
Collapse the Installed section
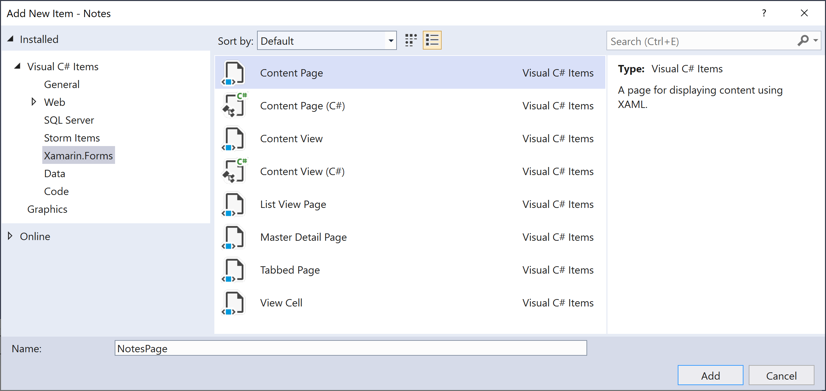pyautogui.click(x=11, y=40)
